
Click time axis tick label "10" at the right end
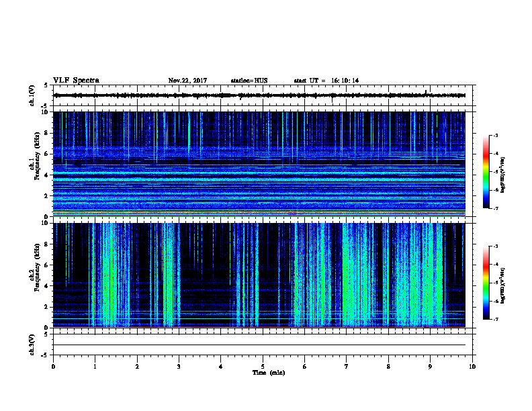click(472, 366)
